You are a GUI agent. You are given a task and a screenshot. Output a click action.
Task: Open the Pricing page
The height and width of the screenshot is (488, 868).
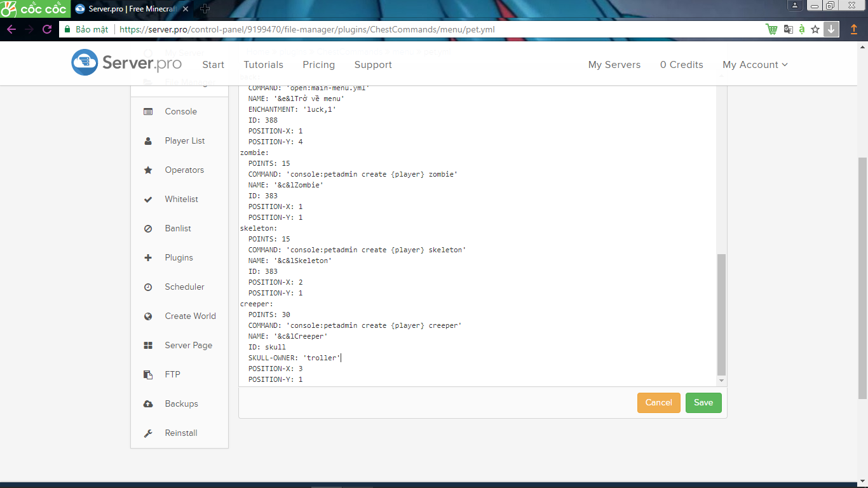(319, 65)
